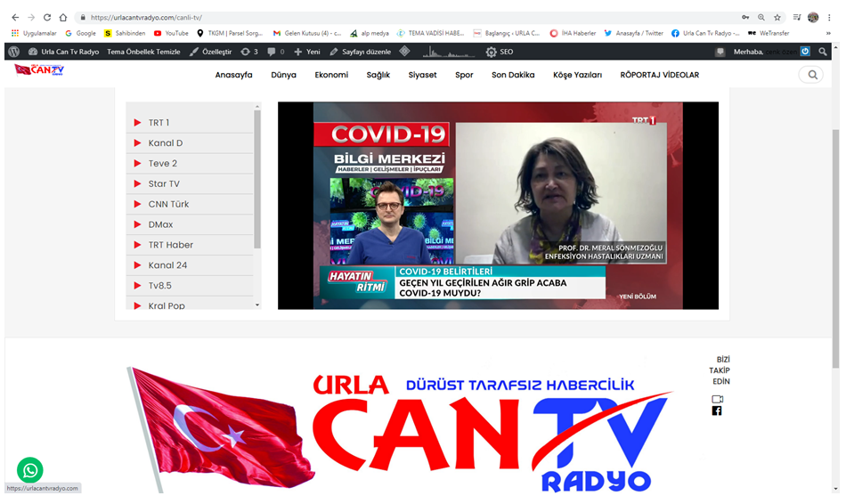Viewport: 846px width, 504px height.
Task: Click the SEO gear icon in admin bar
Action: tap(492, 52)
